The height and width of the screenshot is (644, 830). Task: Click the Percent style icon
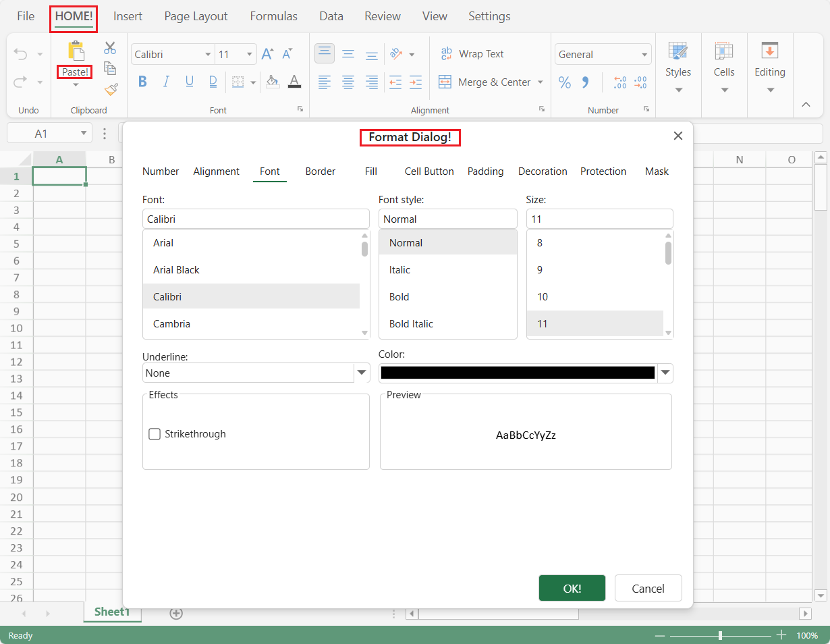[565, 82]
